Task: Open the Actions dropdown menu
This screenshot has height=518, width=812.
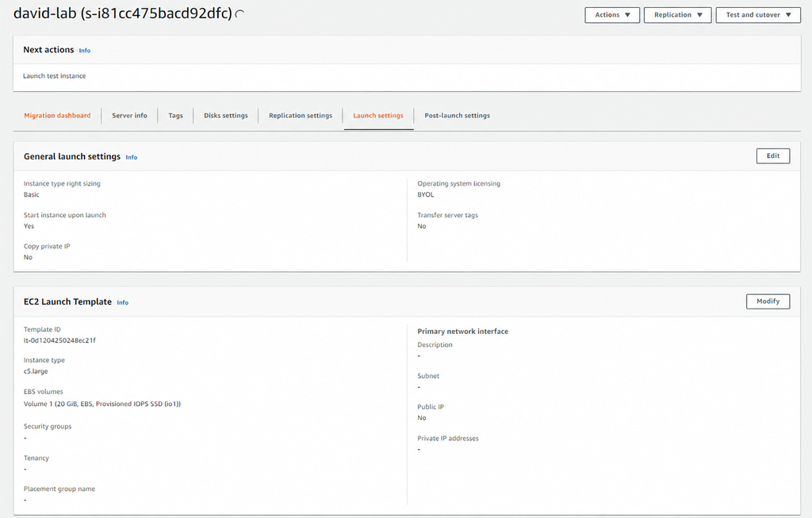Action: pyautogui.click(x=612, y=15)
